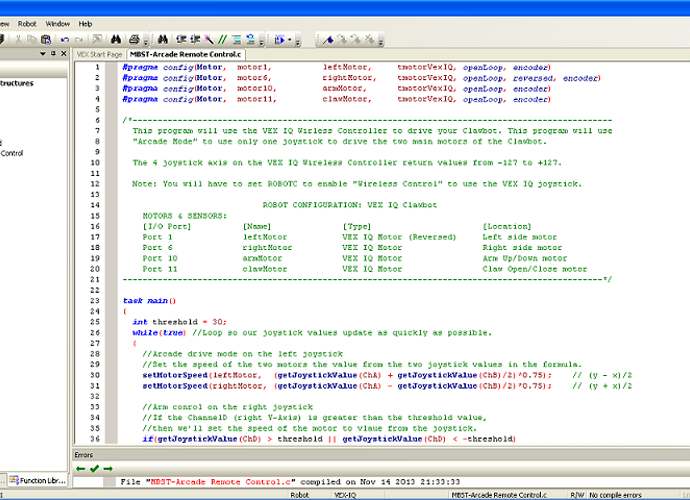
Task: Click the magic wand format icon
Action: [x=209, y=40]
